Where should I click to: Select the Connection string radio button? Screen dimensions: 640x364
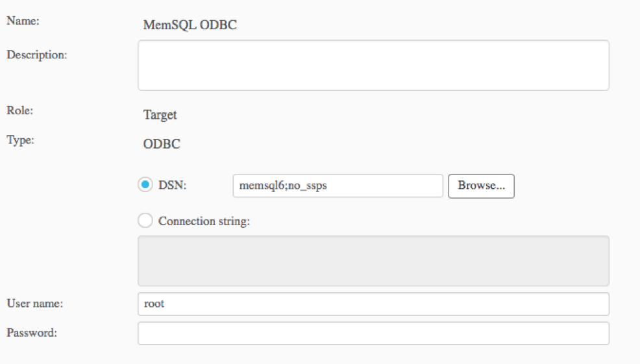(145, 221)
